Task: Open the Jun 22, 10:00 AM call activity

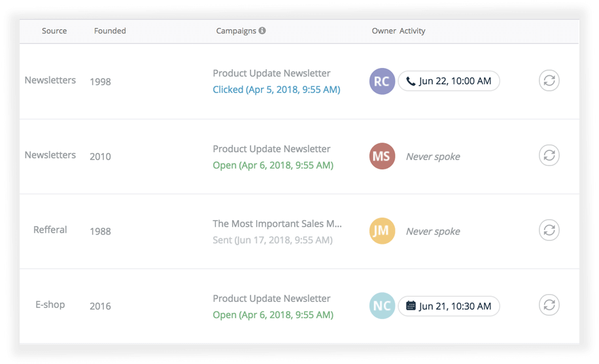Action: point(449,81)
